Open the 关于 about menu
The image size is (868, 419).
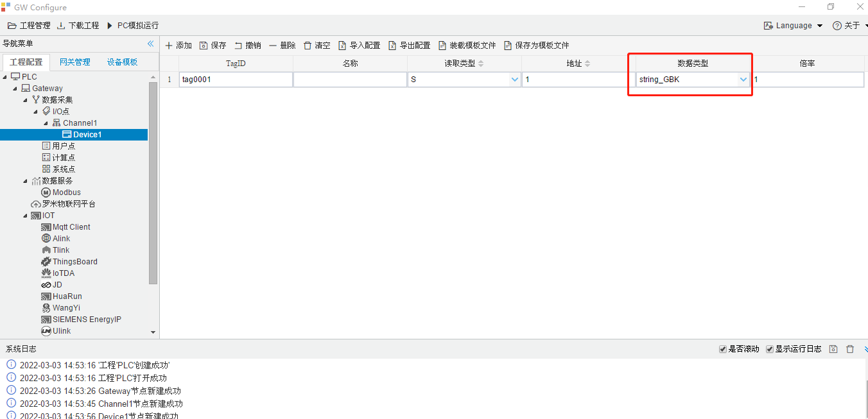[849, 26]
